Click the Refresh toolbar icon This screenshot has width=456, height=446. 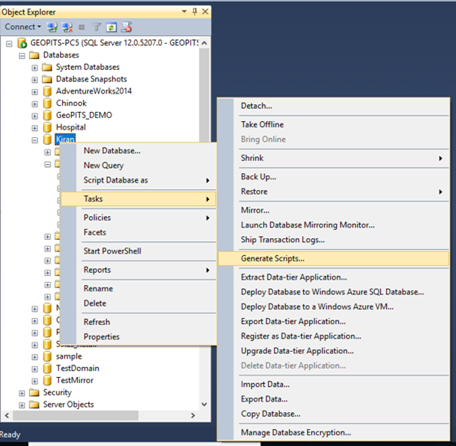tap(111, 27)
